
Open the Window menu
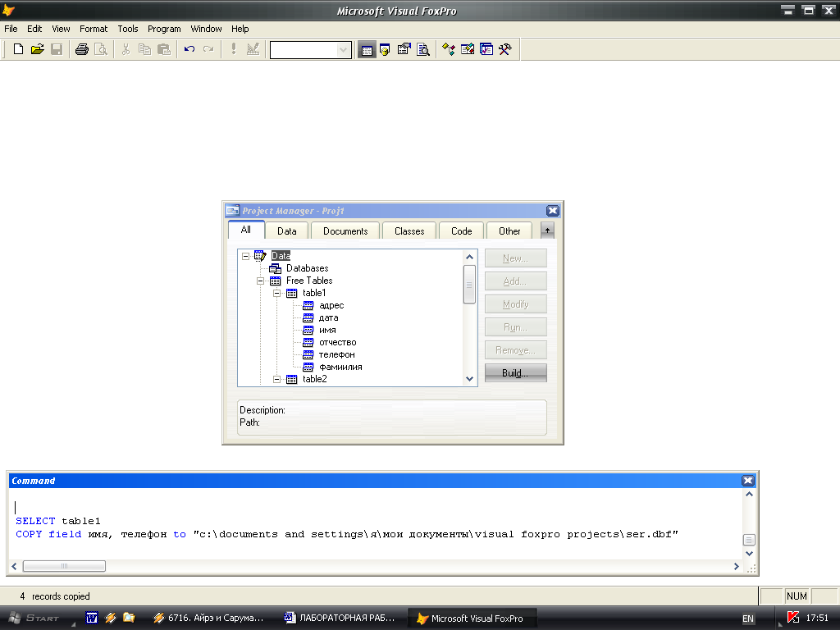(206, 29)
